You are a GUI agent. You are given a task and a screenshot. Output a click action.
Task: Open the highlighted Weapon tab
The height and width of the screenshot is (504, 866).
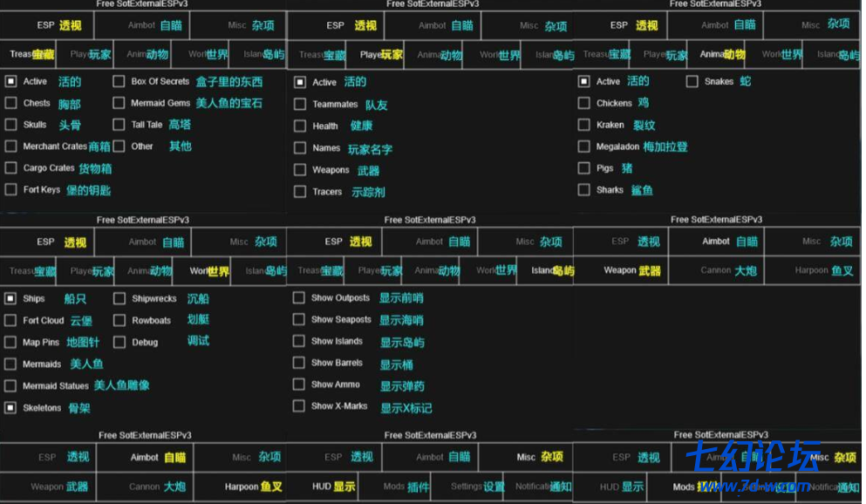click(621, 270)
